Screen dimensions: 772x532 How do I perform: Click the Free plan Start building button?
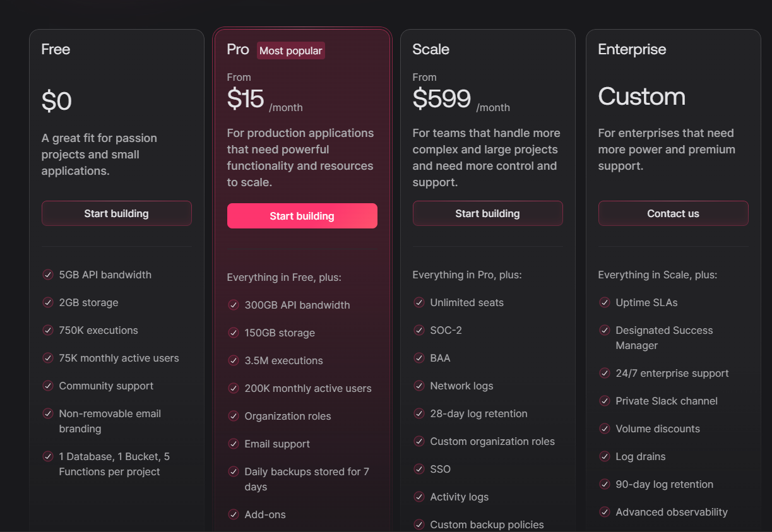(116, 213)
